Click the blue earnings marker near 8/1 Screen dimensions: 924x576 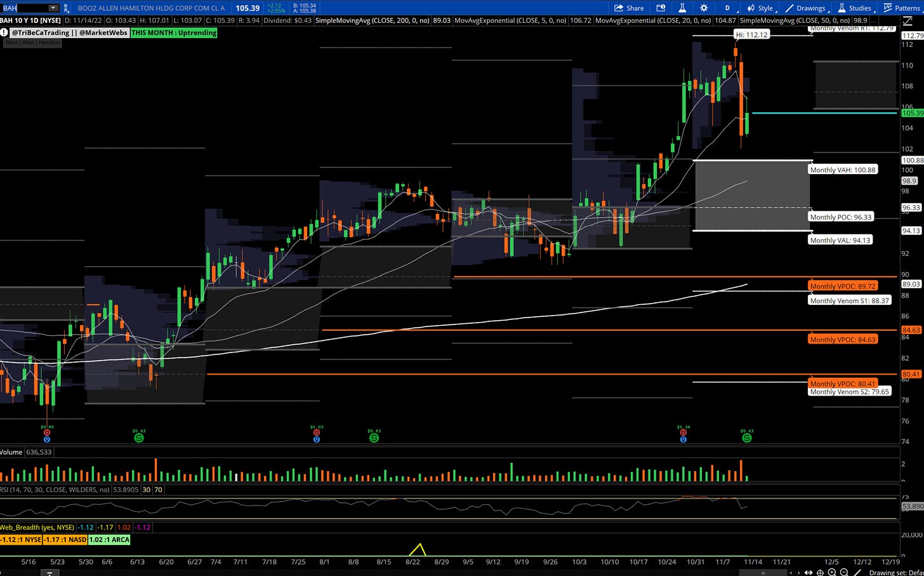pos(317,439)
